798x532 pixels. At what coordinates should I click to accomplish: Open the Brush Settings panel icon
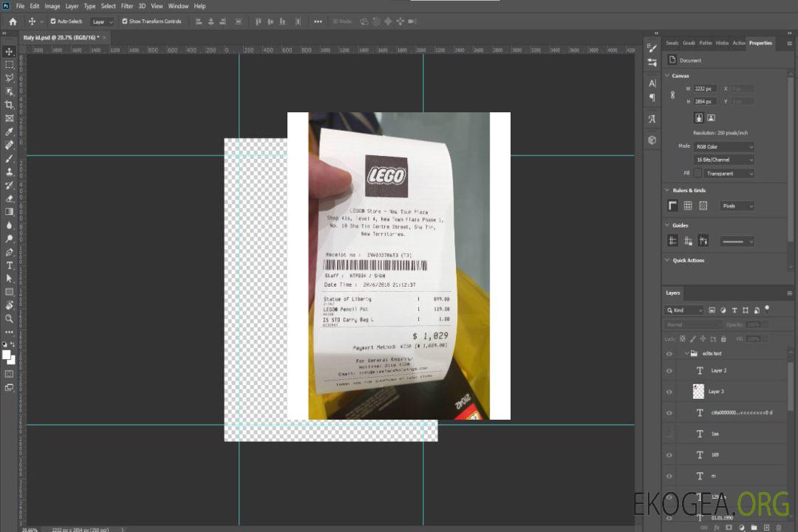pyautogui.click(x=652, y=48)
